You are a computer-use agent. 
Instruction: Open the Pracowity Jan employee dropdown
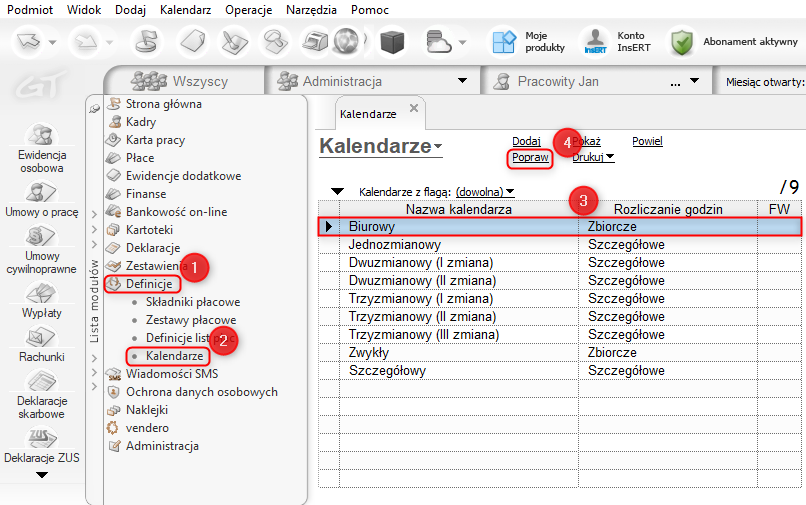coord(694,81)
